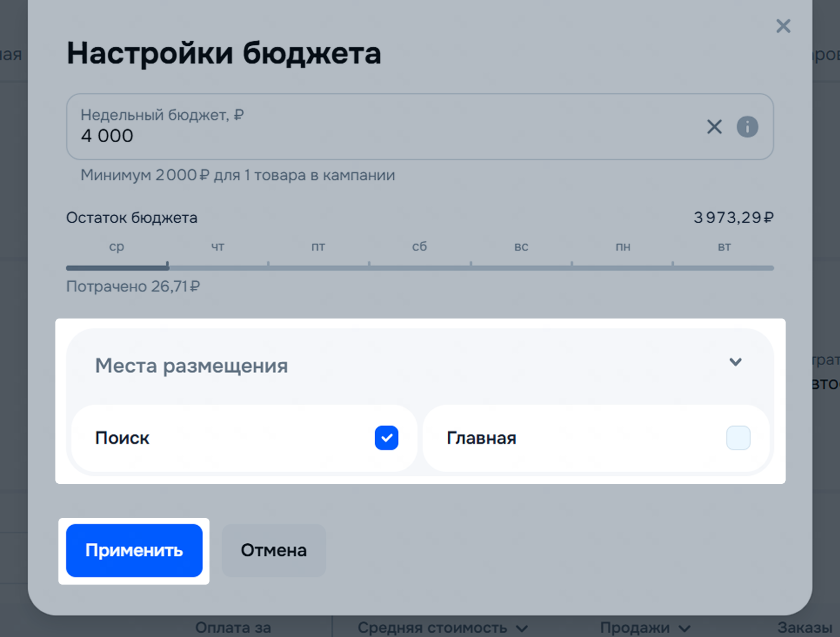The height and width of the screenshot is (637, 840).
Task: Select the чт day marker
Action: coord(218,246)
